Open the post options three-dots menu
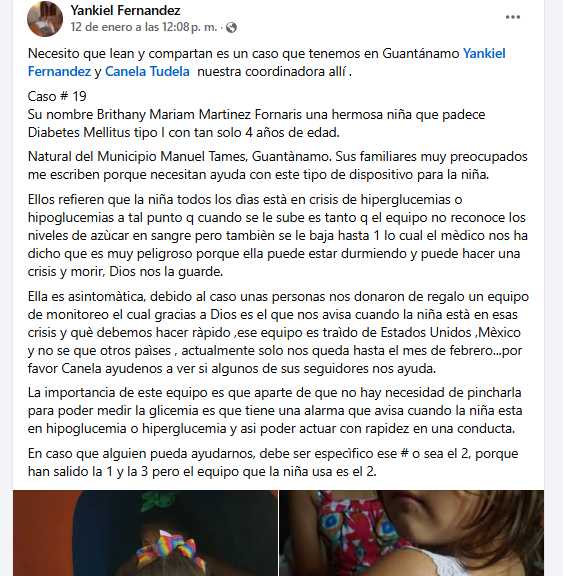The image size is (563, 576). click(x=512, y=17)
